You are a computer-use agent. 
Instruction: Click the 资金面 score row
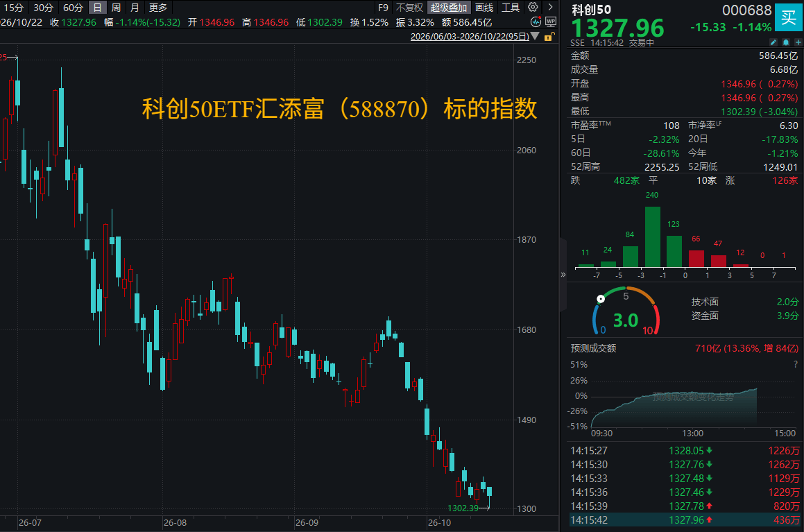point(745,316)
